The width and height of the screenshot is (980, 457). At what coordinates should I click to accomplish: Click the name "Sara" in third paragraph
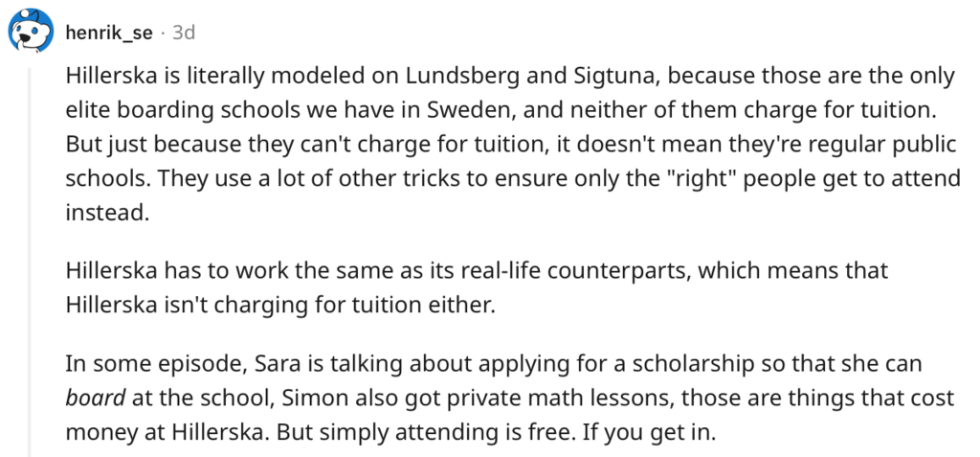pos(277,364)
